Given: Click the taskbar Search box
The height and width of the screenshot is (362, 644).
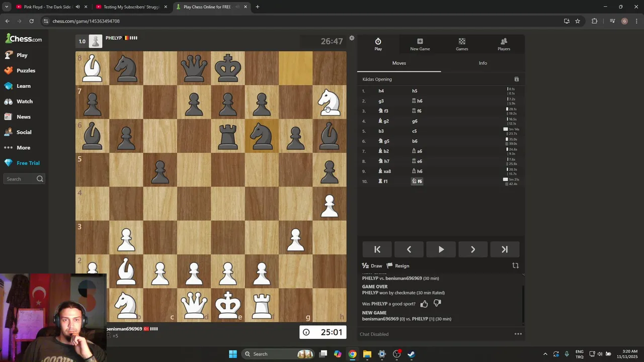Looking at the screenshot, I should click(278, 354).
